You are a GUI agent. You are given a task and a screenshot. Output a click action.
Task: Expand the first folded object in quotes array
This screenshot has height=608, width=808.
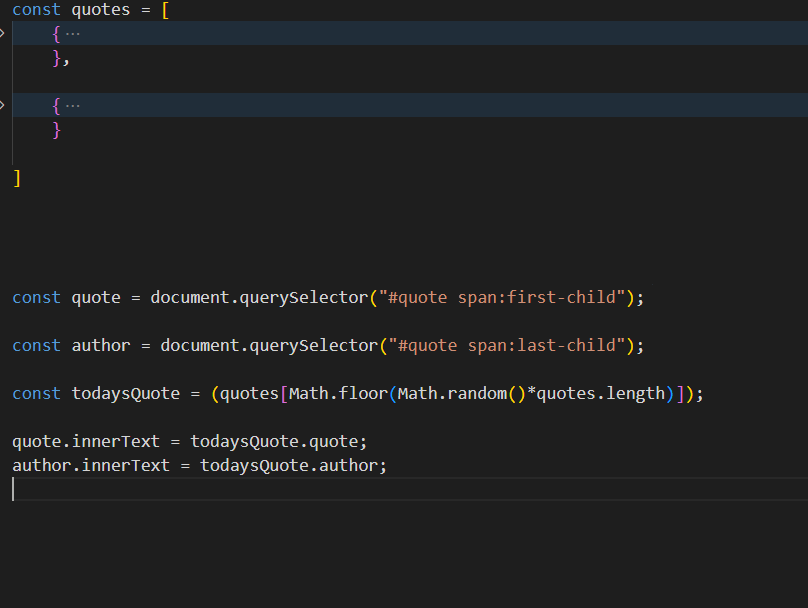tap(2, 33)
